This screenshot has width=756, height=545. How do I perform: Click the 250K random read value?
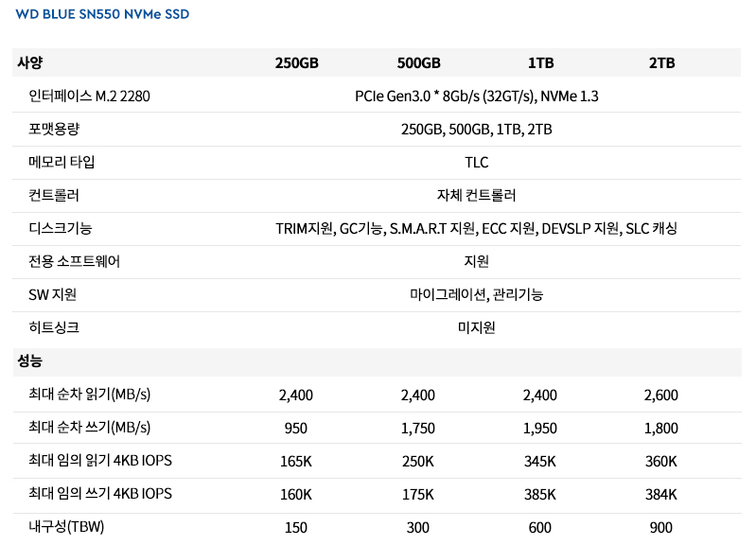click(x=417, y=462)
